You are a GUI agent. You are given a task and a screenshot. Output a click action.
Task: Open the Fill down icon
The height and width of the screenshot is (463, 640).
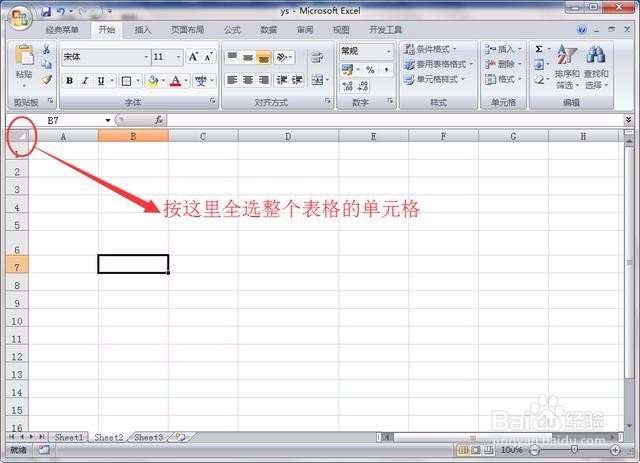click(539, 65)
